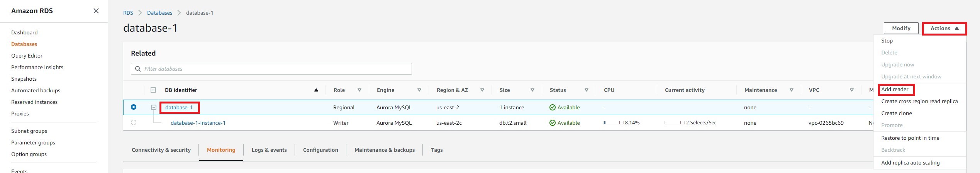This screenshot has height=173, width=980.
Task: Go to Databases breadcrumb link
Action: (x=159, y=13)
